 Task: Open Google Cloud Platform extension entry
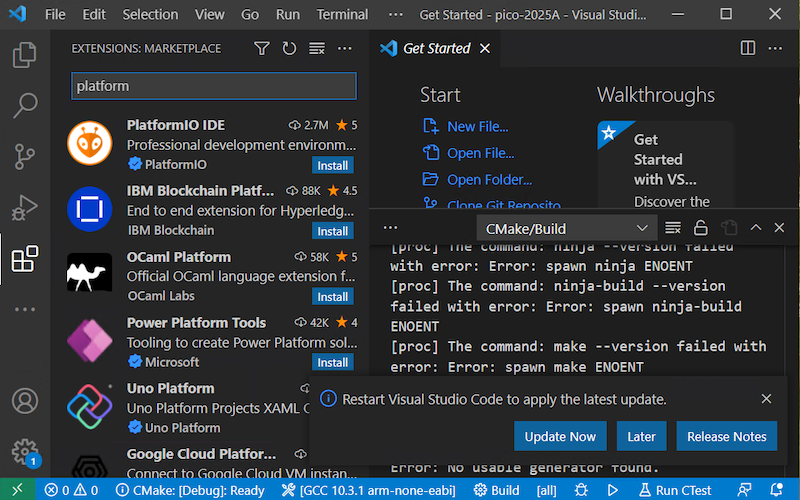point(212,461)
